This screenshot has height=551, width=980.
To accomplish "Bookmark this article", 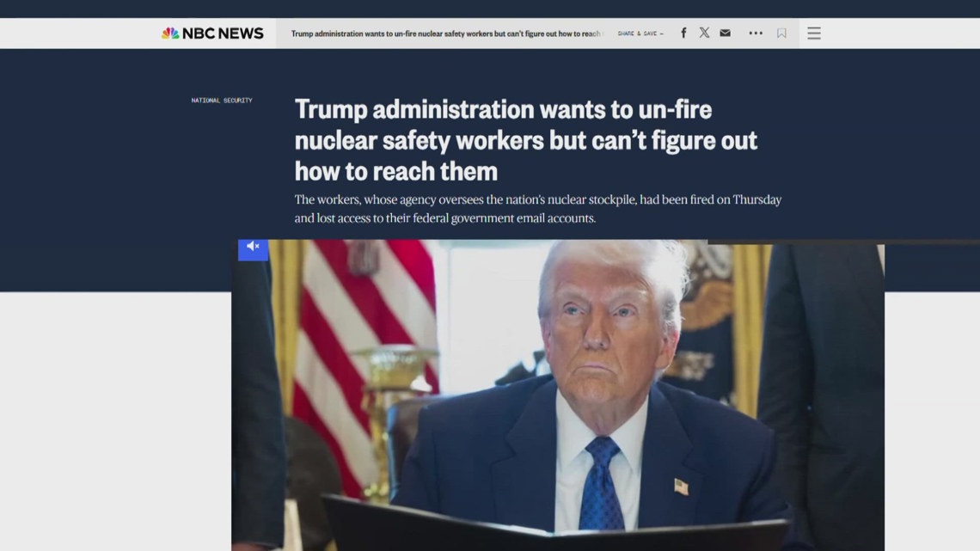I will click(x=781, y=34).
